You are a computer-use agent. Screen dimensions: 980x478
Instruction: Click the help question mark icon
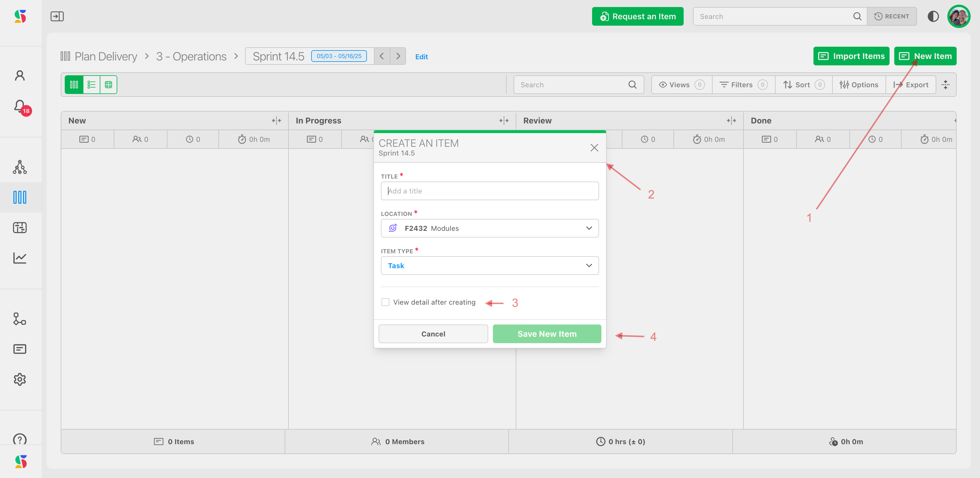20,439
